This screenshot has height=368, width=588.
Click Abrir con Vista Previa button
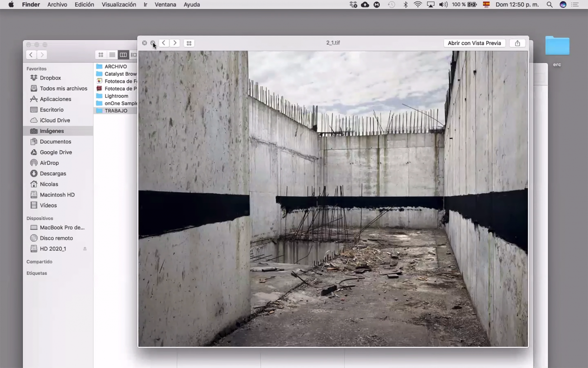click(474, 43)
